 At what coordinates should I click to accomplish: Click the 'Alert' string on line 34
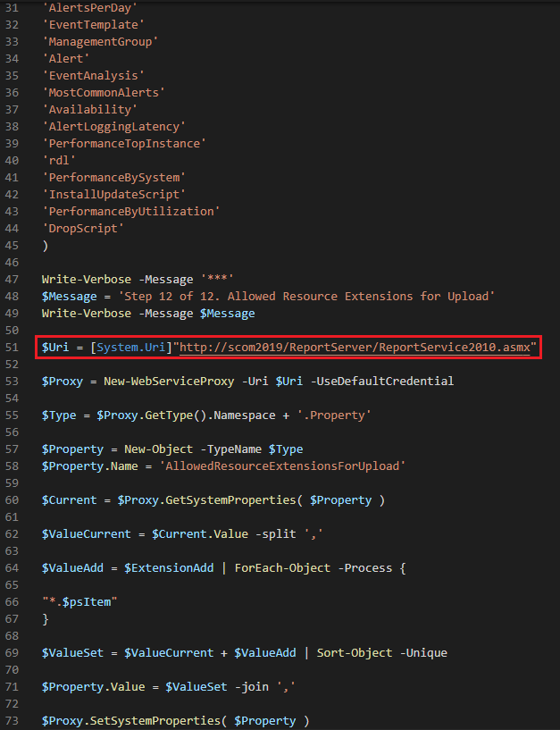tap(66, 59)
